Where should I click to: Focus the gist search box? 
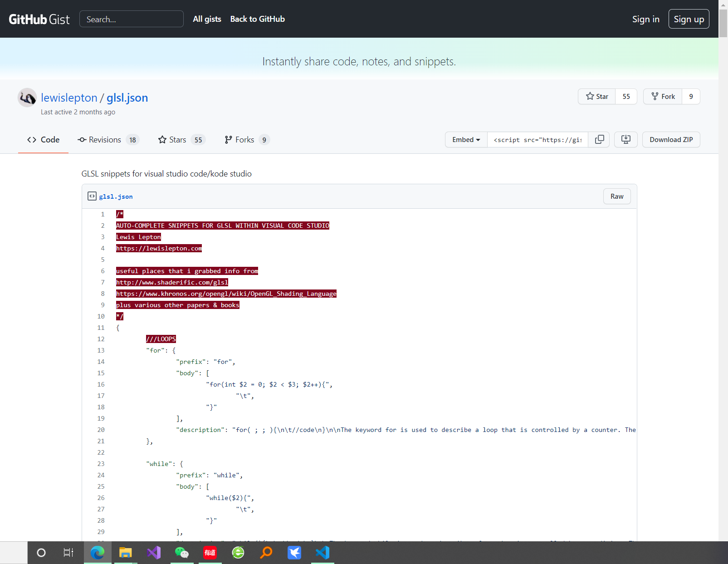coord(132,19)
